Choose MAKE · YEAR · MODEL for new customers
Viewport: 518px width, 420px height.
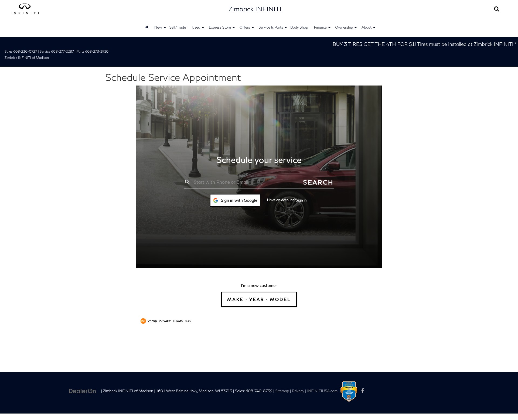pyautogui.click(x=259, y=299)
